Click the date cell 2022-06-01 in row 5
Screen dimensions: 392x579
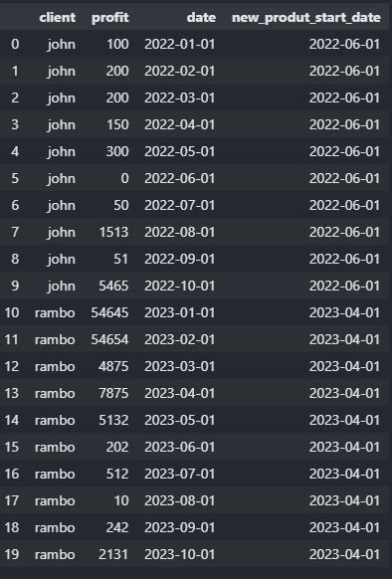click(179, 178)
